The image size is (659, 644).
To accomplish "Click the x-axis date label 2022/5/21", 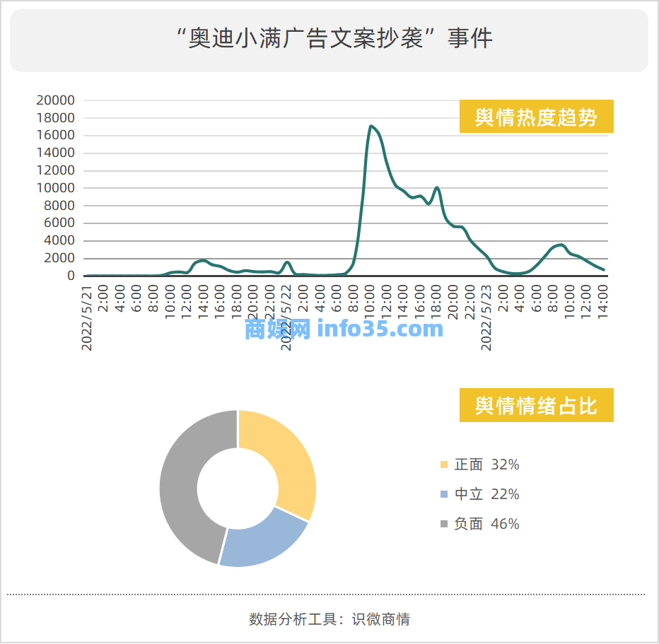I will [86, 318].
